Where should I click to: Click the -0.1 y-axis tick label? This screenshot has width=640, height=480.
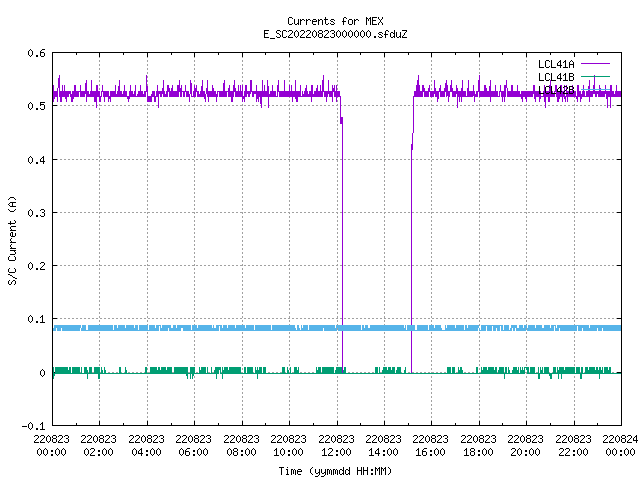tap(33, 426)
